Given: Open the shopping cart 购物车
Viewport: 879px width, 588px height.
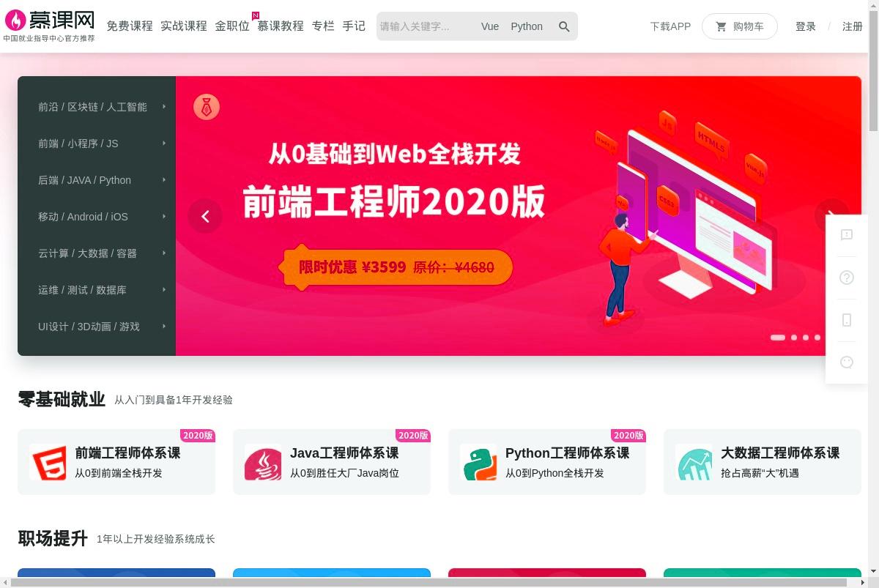Looking at the screenshot, I should (x=739, y=26).
